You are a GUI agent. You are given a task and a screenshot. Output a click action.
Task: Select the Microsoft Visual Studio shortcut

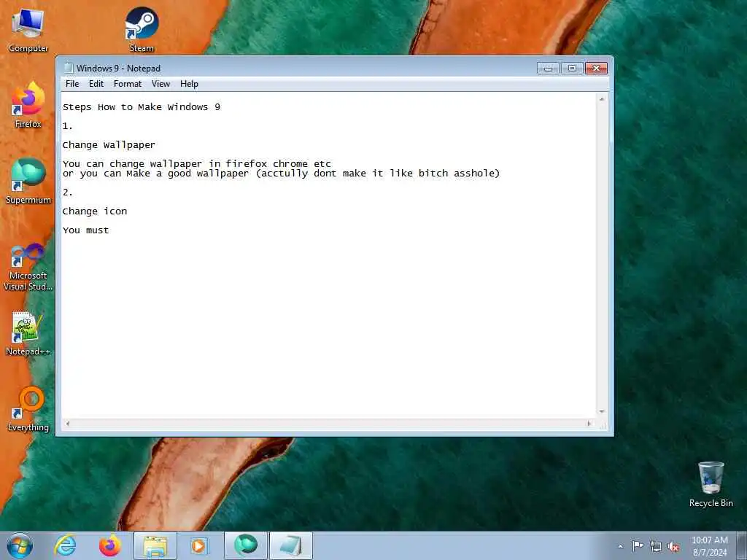(x=28, y=267)
